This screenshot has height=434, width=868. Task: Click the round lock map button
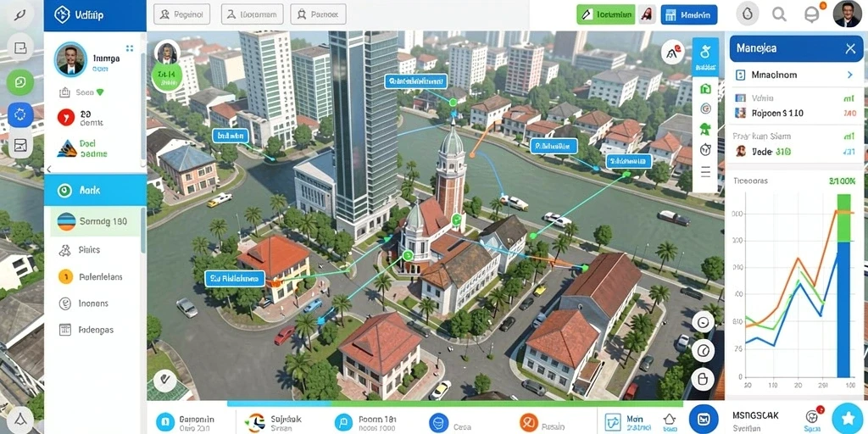tap(703, 379)
